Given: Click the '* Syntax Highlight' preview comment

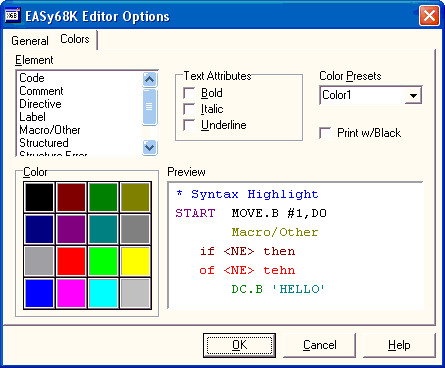Looking at the screenshot, I should (247, 194).
